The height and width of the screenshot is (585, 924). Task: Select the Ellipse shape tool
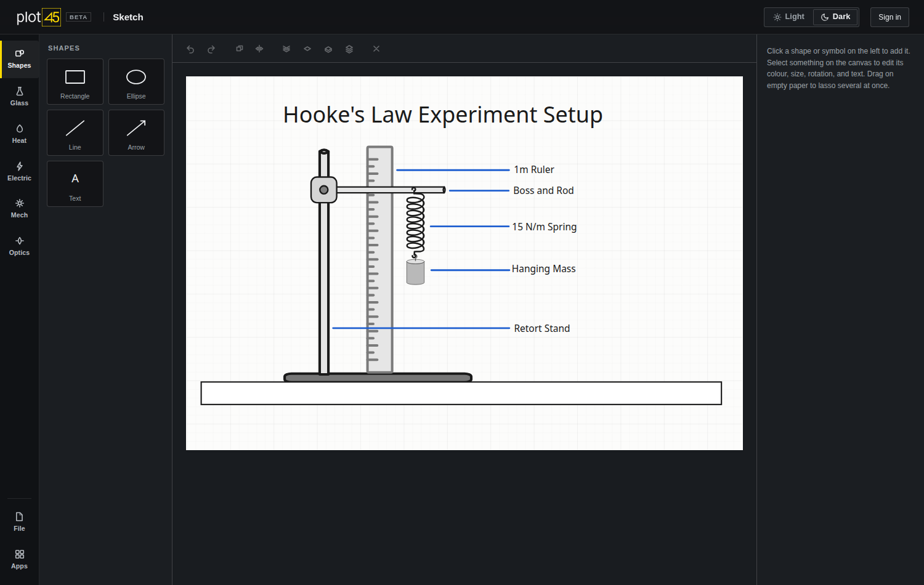tap(136, 81)
